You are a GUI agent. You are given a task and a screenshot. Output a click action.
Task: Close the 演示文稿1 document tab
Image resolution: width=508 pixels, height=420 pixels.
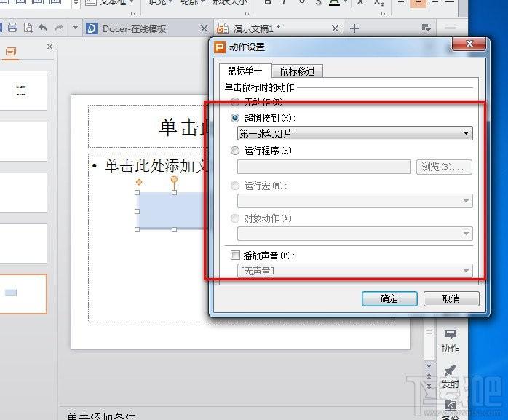pyautogui.click(x=335, y=28)
